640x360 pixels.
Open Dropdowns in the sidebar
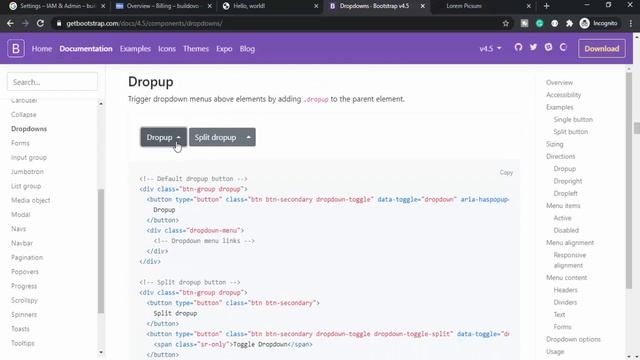(29, 129)
